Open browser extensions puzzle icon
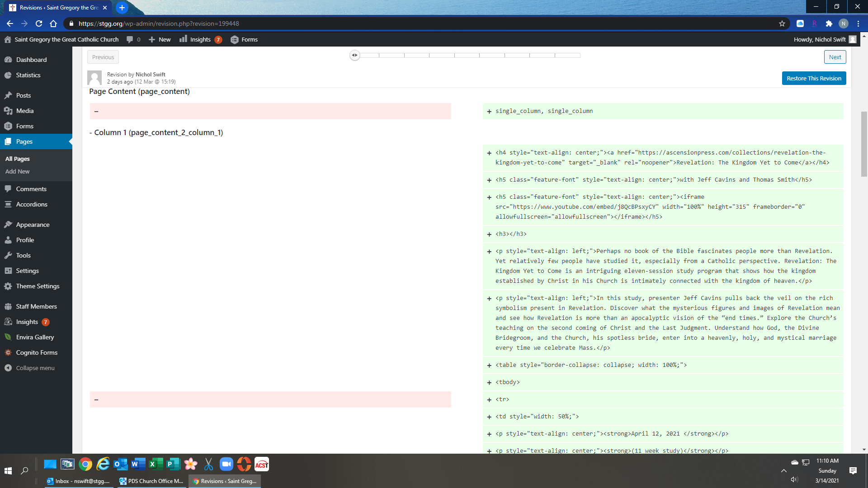This screenshot has width=868, height=488. 829,23
